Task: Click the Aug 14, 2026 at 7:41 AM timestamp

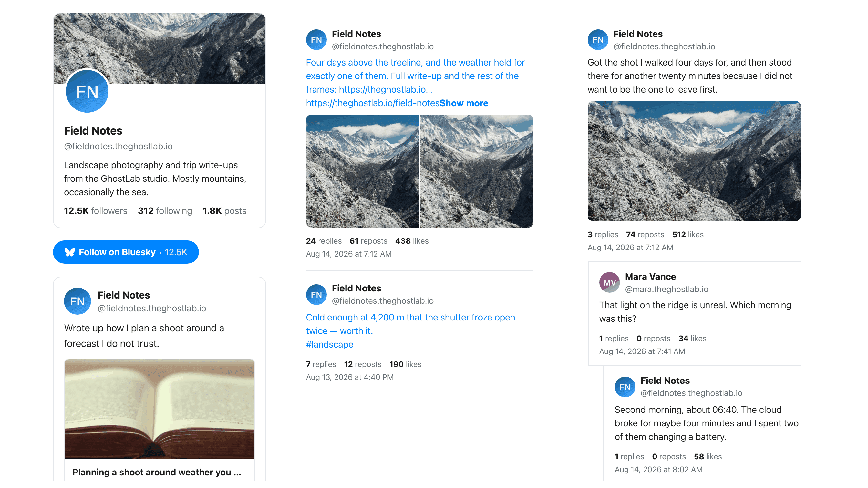Action: click(642, 351)
